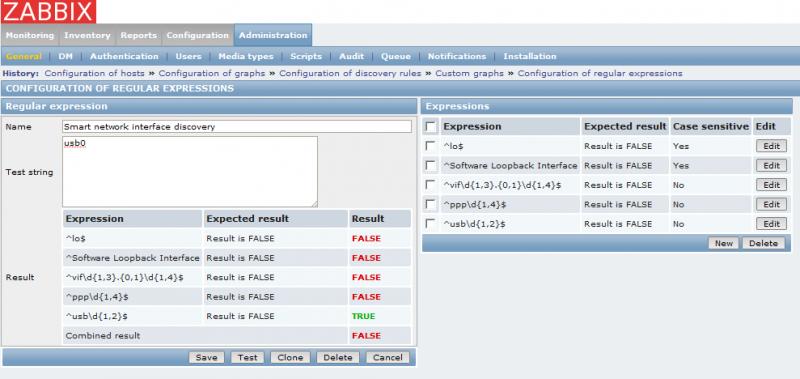Open Installation submenu
This screenshot has width=800, height=379.
[x=530, y=56]
